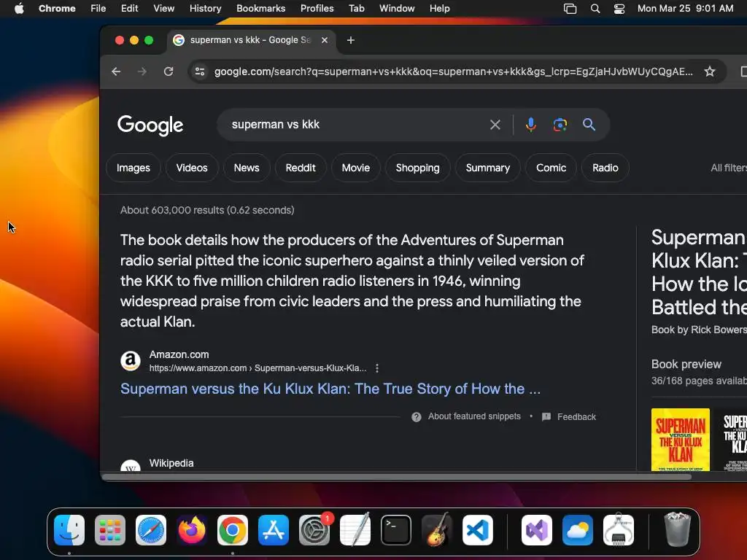Open System Settings from the dock
The width and height of the screenshot is (747, 560).
pos(314,530)
